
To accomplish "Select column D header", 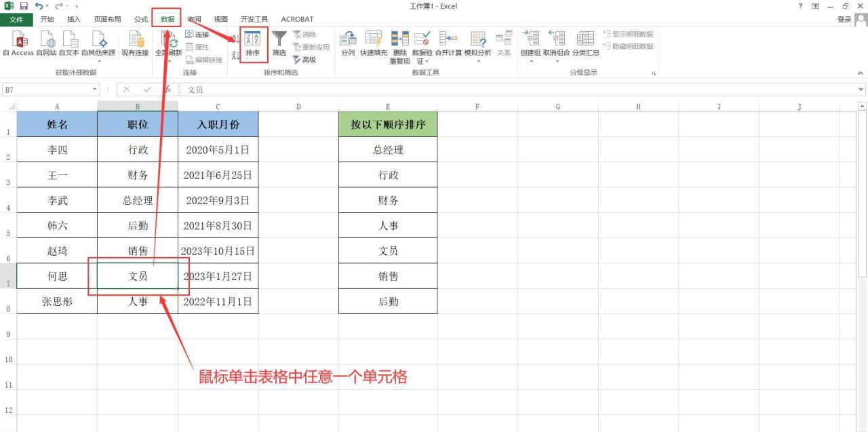I will coord(298,106).
